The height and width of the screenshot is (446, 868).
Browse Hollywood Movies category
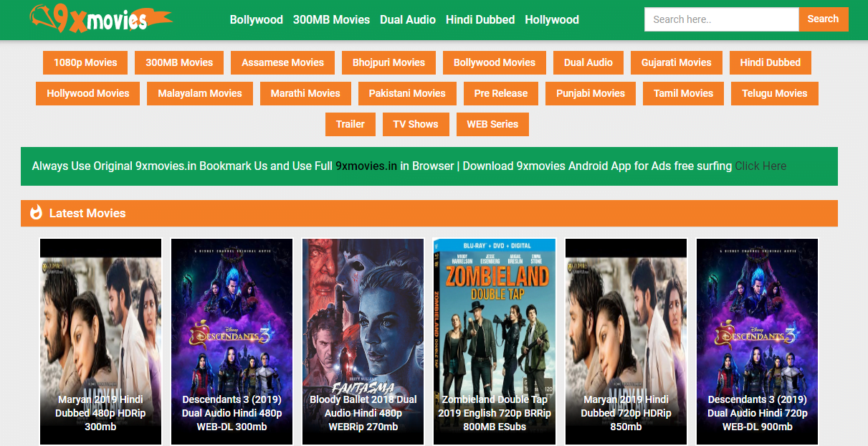(88, 93)
